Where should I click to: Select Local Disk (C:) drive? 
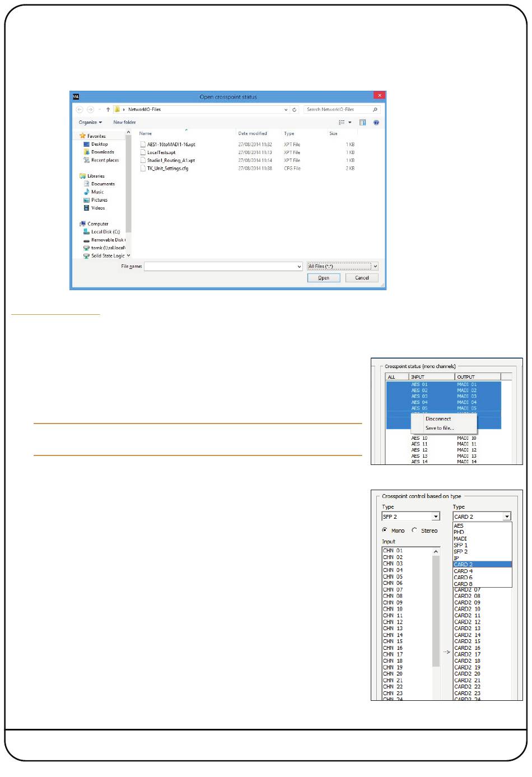pos(105,232)
